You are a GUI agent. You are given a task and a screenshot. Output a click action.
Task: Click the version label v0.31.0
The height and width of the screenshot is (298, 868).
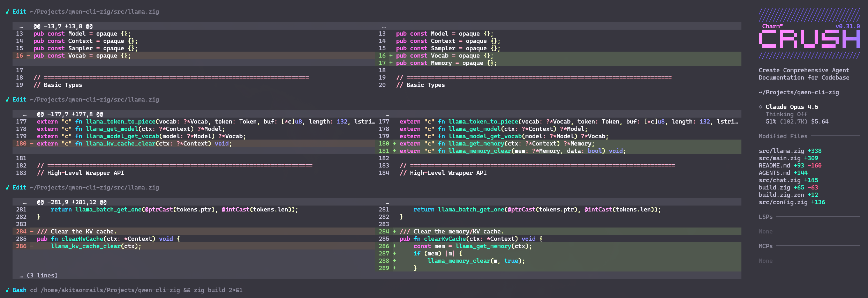click(x=847, y=26)
